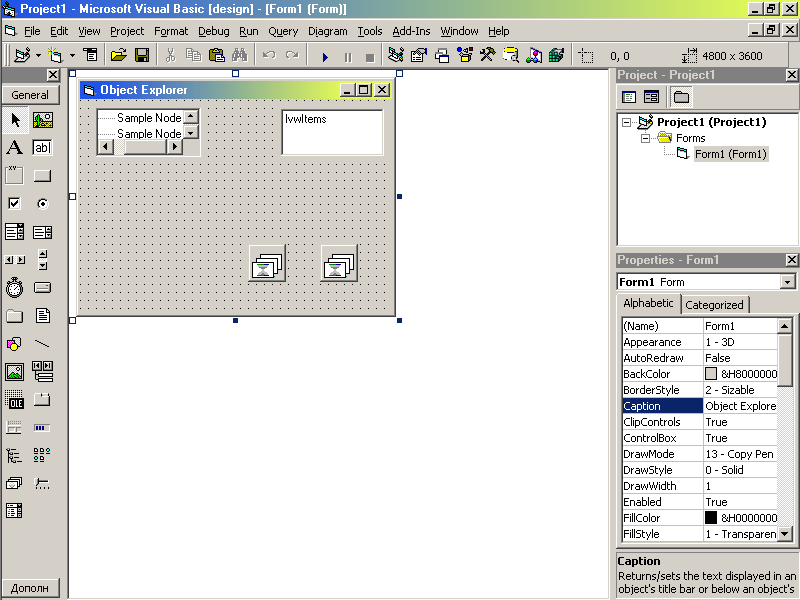Select the ComboBox control tool
The height and width of the screenshot is (600, 800).
14,232
